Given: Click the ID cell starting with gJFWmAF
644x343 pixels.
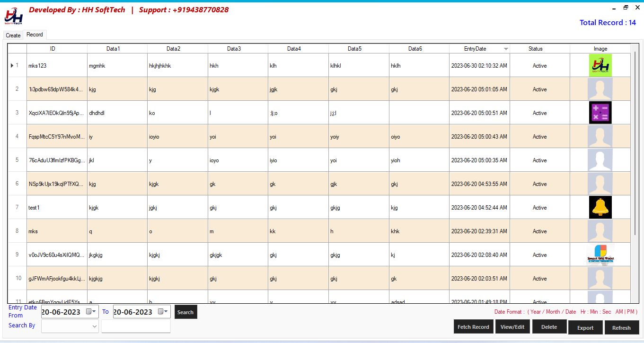Looking at the screenshot, I should pyautogui.click(x=57, y=279).
